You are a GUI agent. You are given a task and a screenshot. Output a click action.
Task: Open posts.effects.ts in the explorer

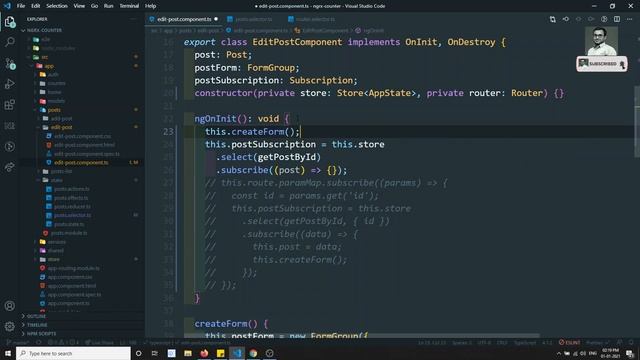coord(71,198)
